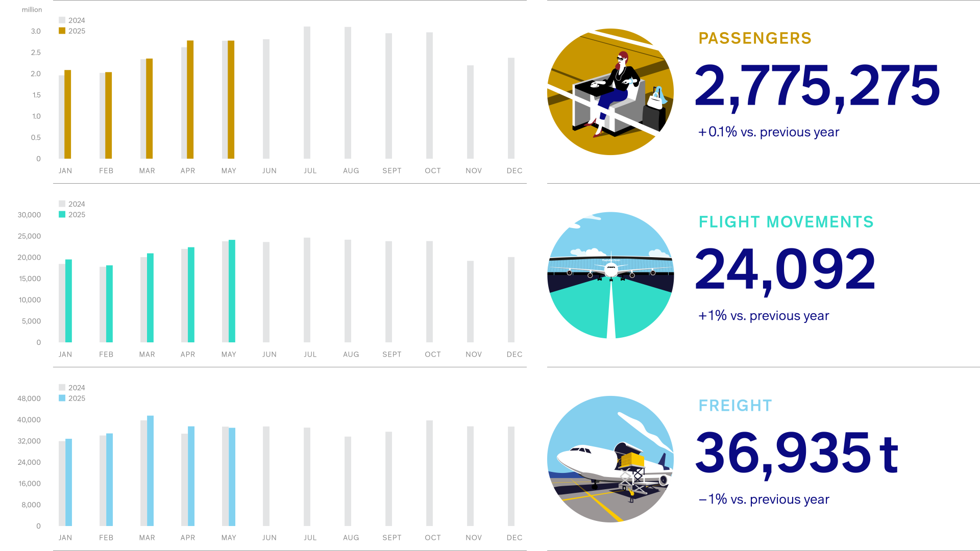
Task: Click the teal May 2025 flight movements bar
Action: (x=232, y=291)
